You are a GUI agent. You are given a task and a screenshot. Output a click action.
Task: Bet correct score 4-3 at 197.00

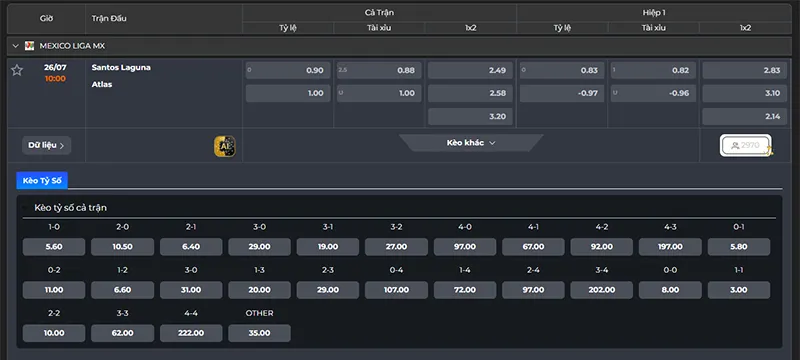point(670,247)
